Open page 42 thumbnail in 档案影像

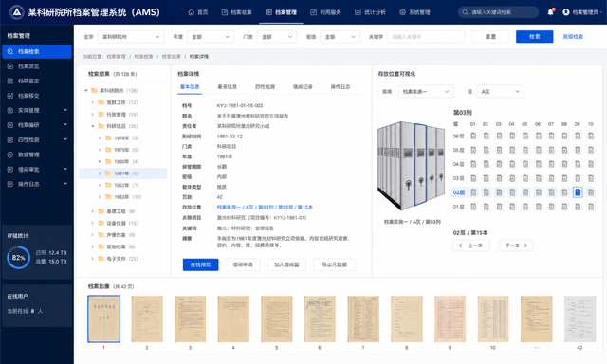579,319
